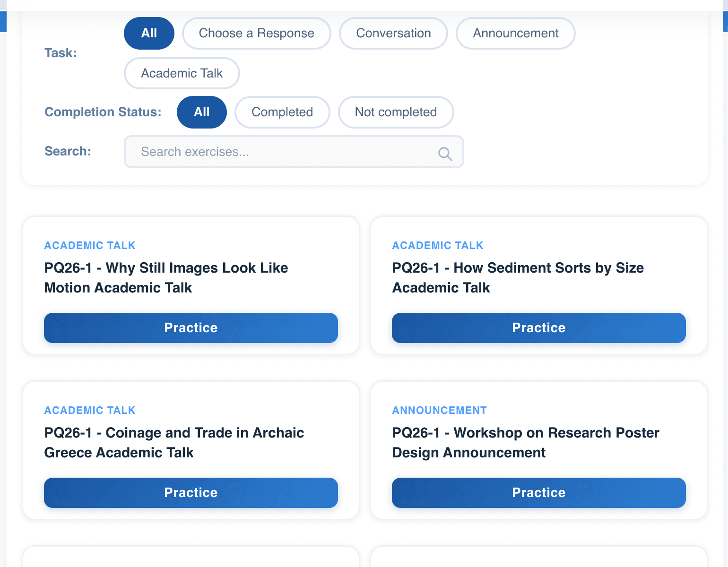Practice Why Still Images Look Like Motion
The image size is (728, 567).
191,328
